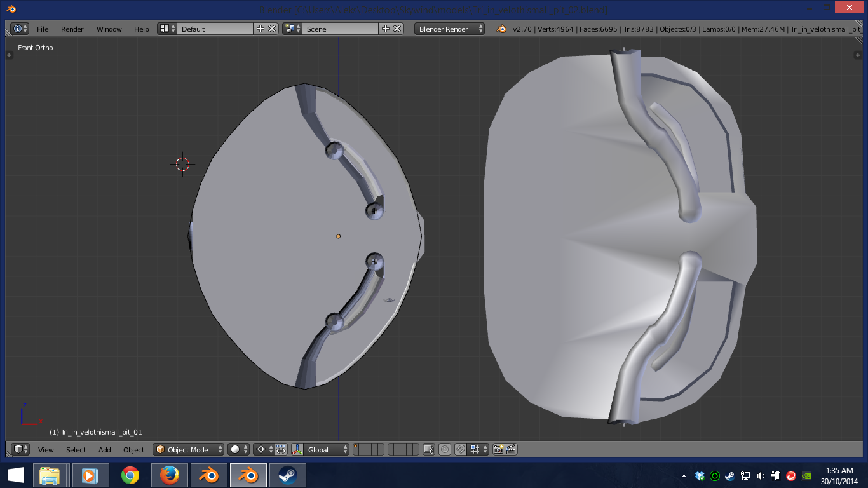Open the Render menu
Image resolution: width=868 pixels, height=488 pixels.
pyautogui.click(x=72, y=29)
